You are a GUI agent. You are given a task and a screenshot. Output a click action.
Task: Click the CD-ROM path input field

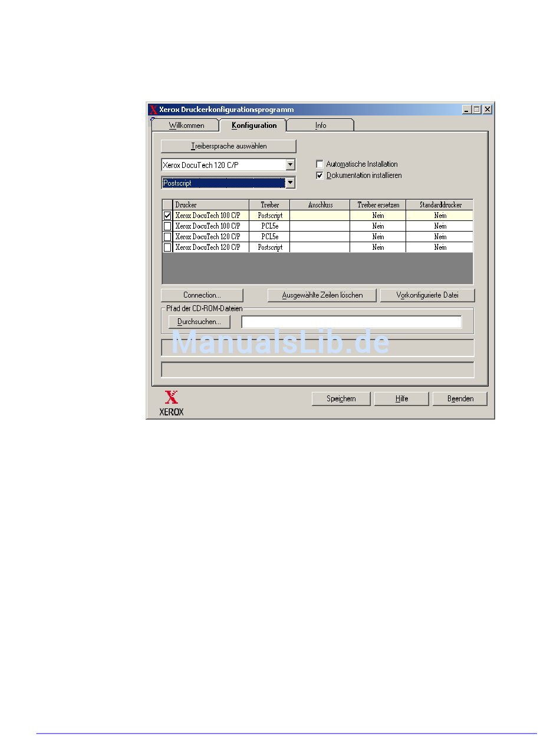[x=351, y=322]
